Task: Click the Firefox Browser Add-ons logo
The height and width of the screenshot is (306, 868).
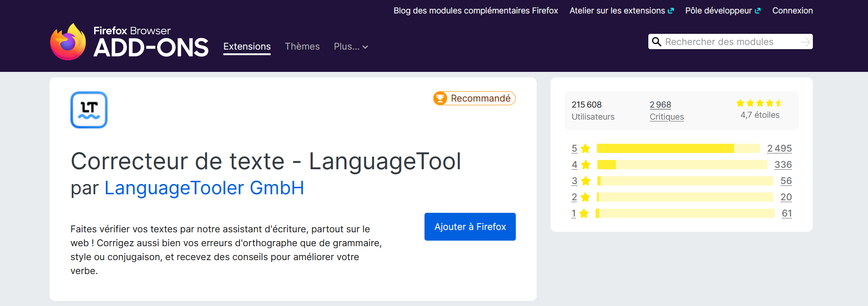Action: [129, 42]
